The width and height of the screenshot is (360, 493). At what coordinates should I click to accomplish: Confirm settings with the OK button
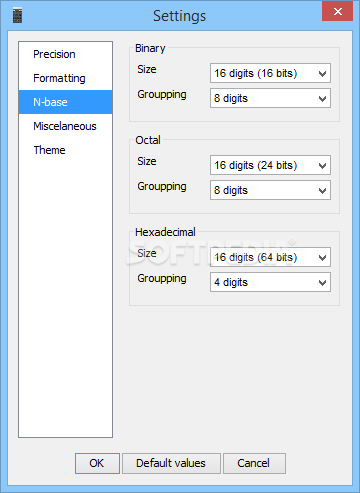(x=97, y=463)
